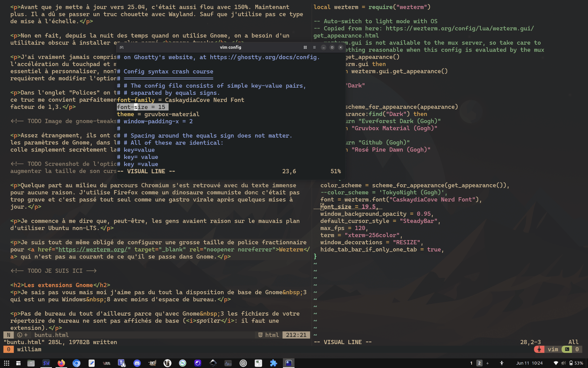Show the applications grid
This screenshot has width=588, height=368.
point(7,363)
